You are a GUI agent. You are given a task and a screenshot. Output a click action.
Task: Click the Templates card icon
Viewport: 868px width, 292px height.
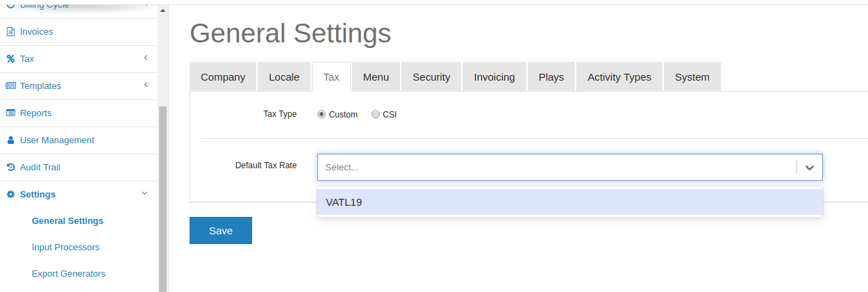point(10,86)
